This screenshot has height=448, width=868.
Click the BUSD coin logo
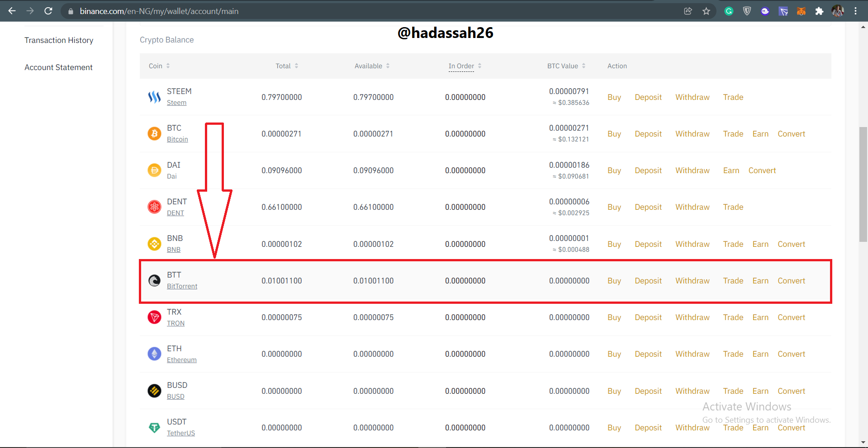(x=154, y=391)
